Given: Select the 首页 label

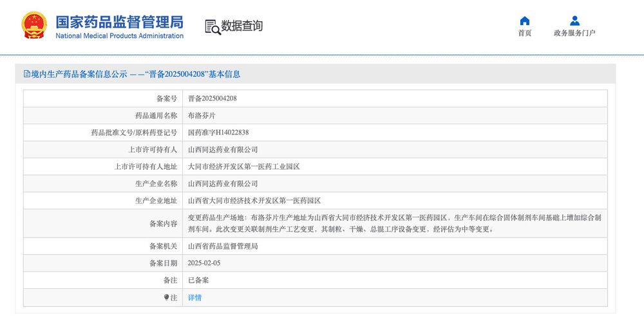Looking at the screenshot, I should (x=524, y=33).
